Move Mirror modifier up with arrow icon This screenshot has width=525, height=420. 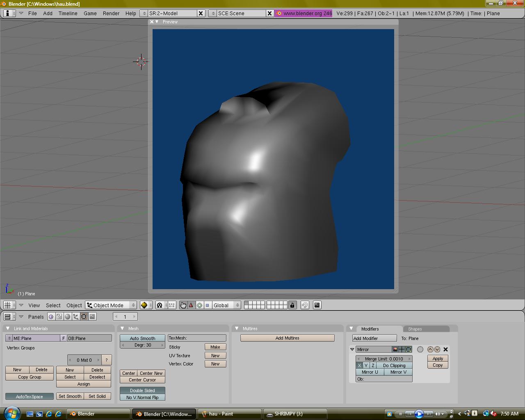click(430, 349)
